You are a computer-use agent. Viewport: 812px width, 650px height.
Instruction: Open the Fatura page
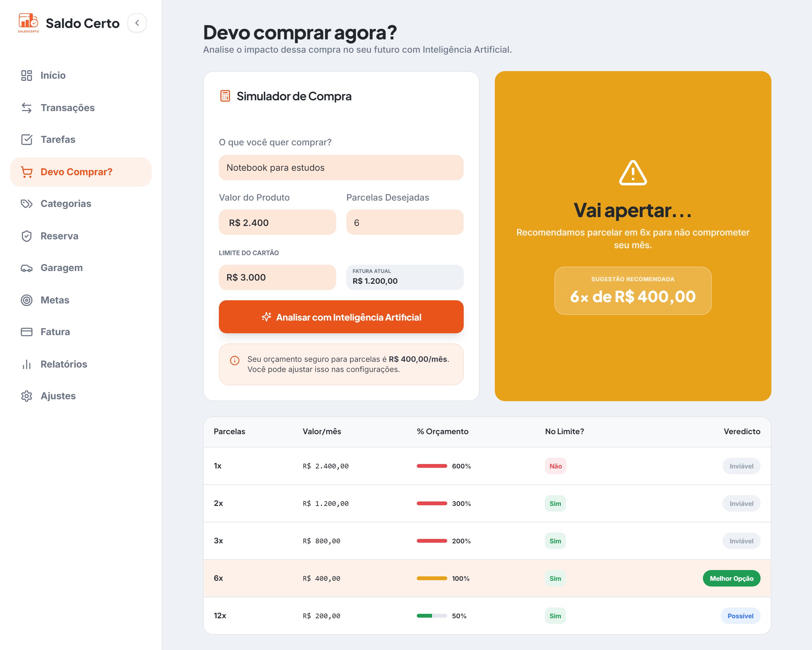point(81,332)
